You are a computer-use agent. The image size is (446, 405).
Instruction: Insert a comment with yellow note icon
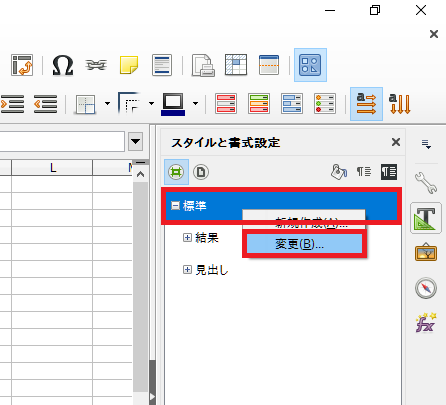[x=129, y=65]
